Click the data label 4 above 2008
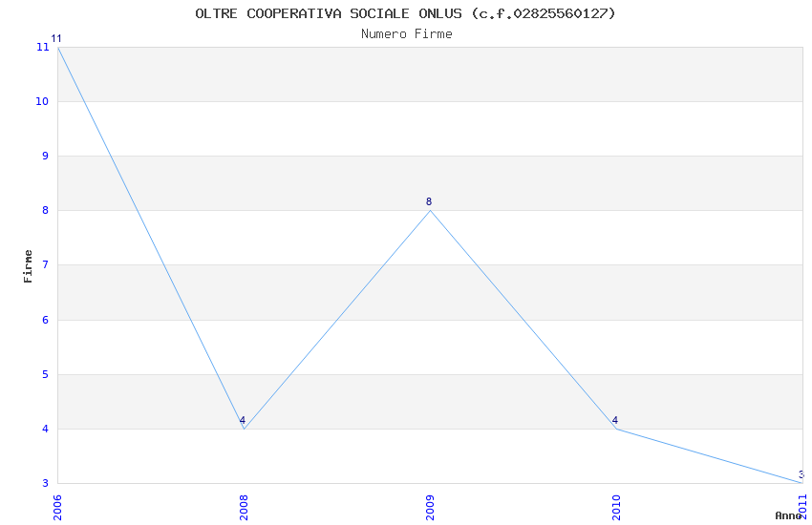 [x=243, y=421]
